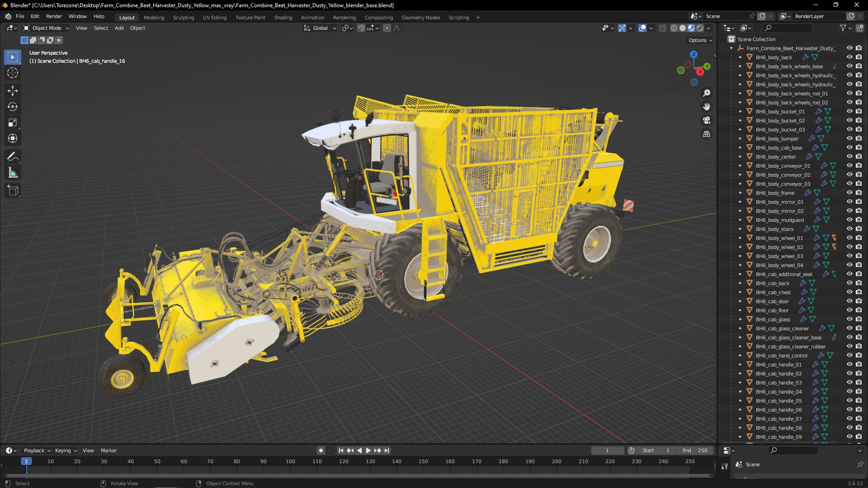868x488 pixels.
Task: Open Global transform orientation dropdown
Action: click(x=320, y=28)
